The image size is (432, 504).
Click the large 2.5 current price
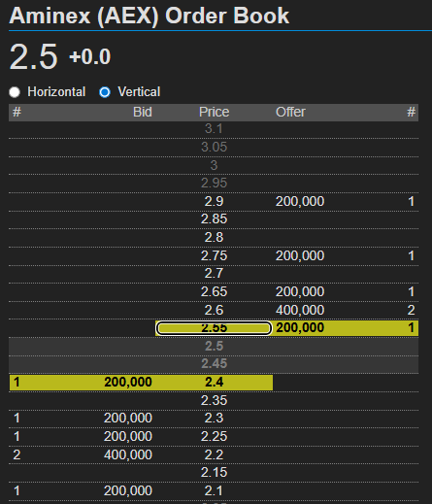click(x=34, y=57)
